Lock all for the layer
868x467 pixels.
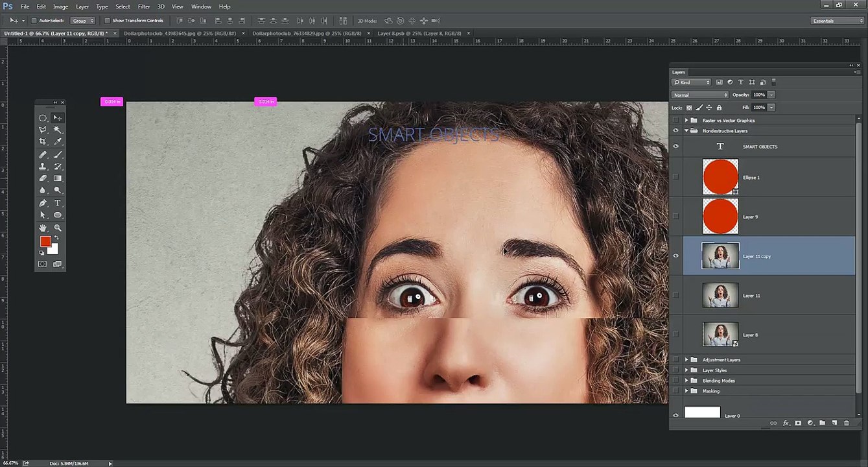(x=719, y=108)
